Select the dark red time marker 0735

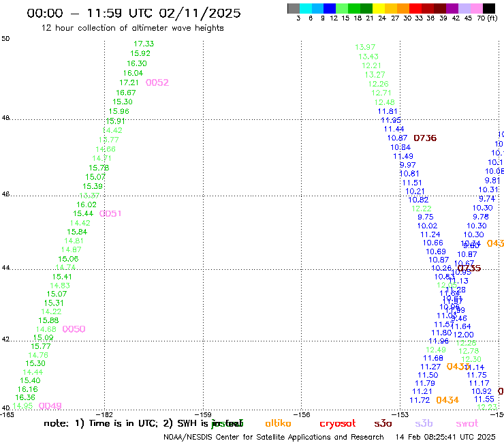[x=469, y=268]
